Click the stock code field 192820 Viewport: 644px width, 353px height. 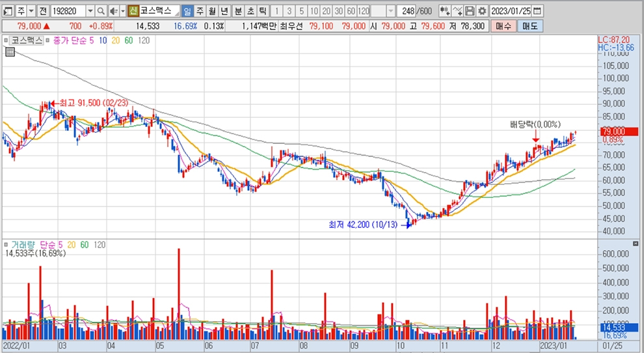[68, 10]
